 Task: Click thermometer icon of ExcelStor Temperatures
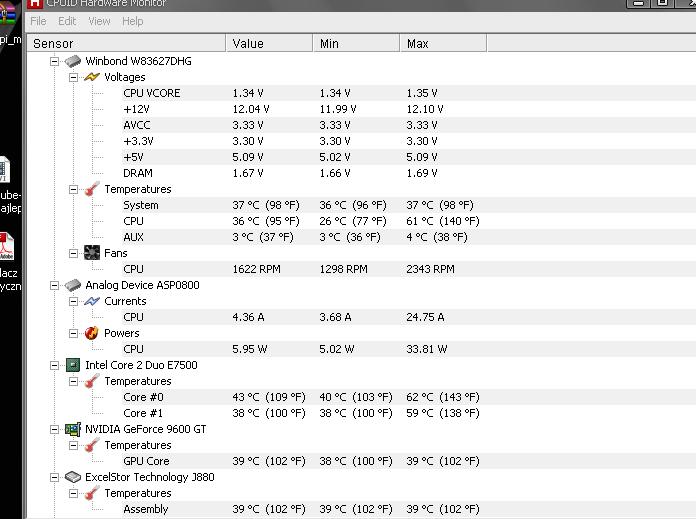click(92, 493)
